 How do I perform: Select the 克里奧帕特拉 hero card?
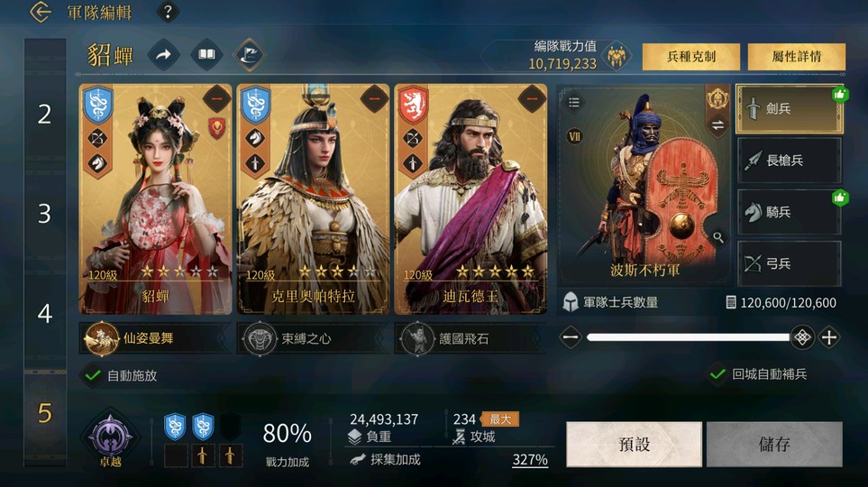(x=314, y=199)
